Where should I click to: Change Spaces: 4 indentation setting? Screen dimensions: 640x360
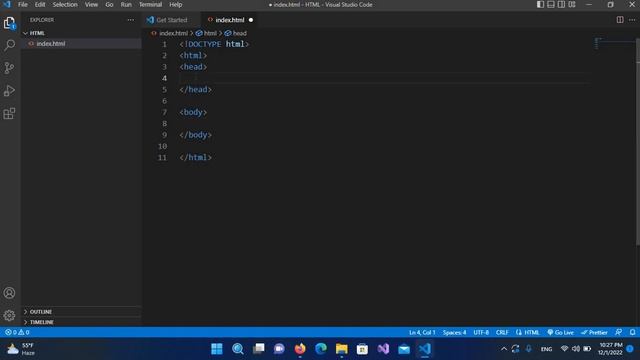pyautogui.click(x=454, y=332)
